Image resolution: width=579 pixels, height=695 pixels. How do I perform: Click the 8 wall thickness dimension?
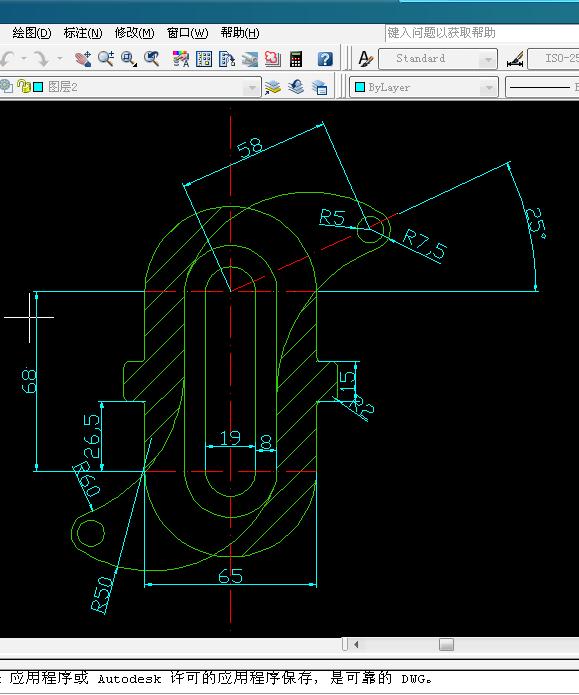click(266, 441)
